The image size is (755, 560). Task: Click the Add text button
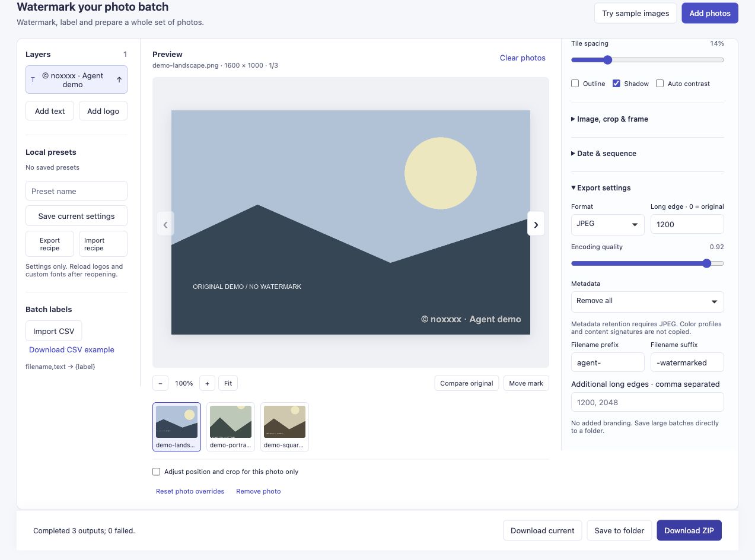(x=50, y=111)
